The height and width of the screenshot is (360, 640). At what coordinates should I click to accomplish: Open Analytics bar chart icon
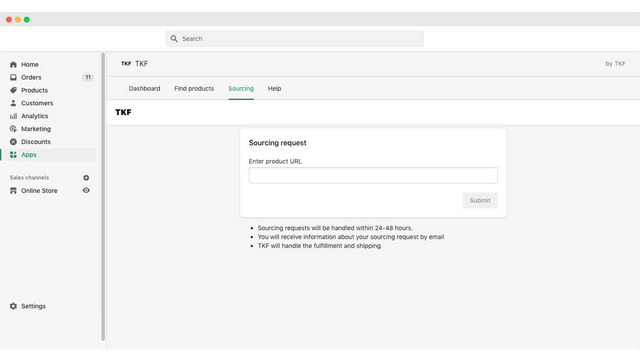[x=13, y=116]
